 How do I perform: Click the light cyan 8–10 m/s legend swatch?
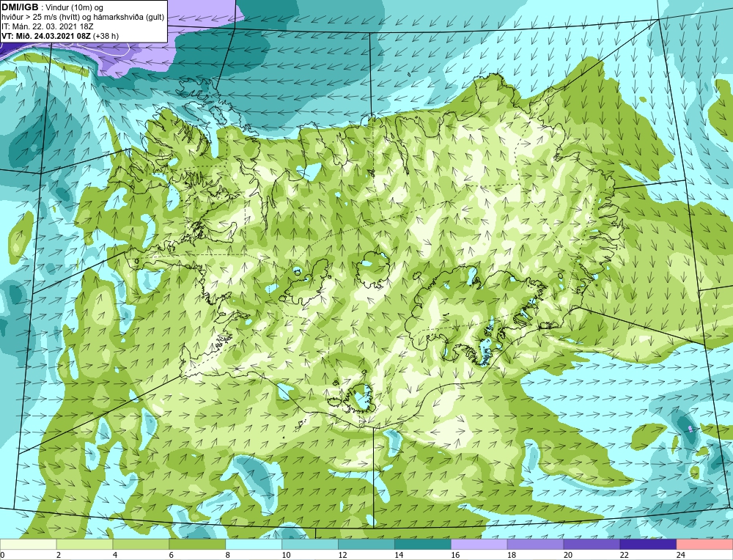click(x=254, y=545)
